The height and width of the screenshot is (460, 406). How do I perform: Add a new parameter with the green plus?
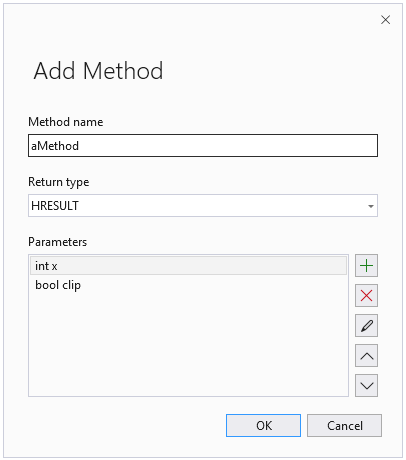click(366, 266)
